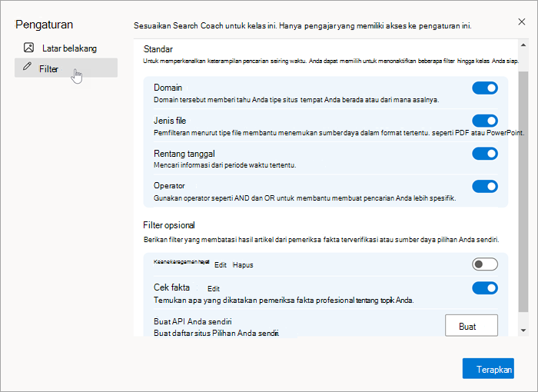Click the Latar belakang picture icon
The width and height of the screenshot is (538, 392).
click(x=29, y=48)
